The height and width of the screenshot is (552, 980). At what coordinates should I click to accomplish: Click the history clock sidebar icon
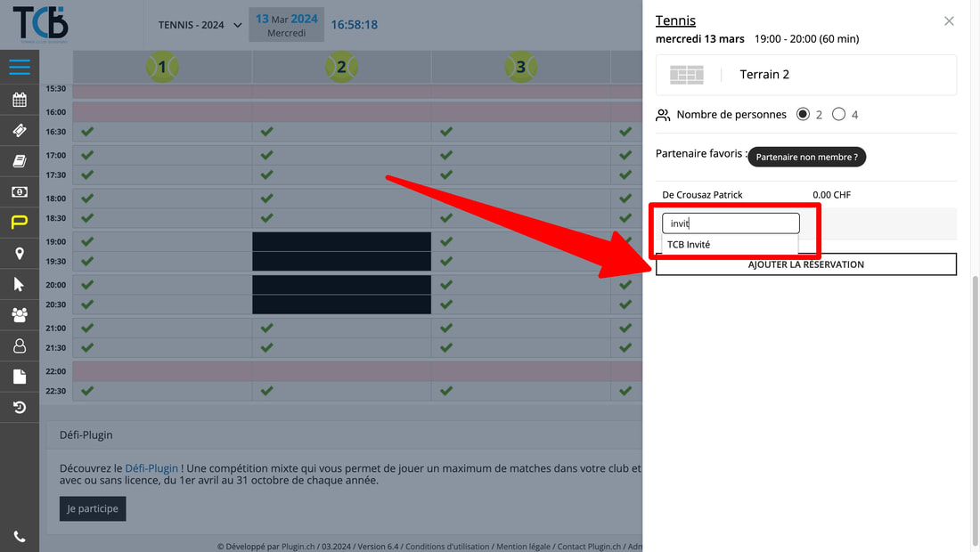tap(20, 408)
